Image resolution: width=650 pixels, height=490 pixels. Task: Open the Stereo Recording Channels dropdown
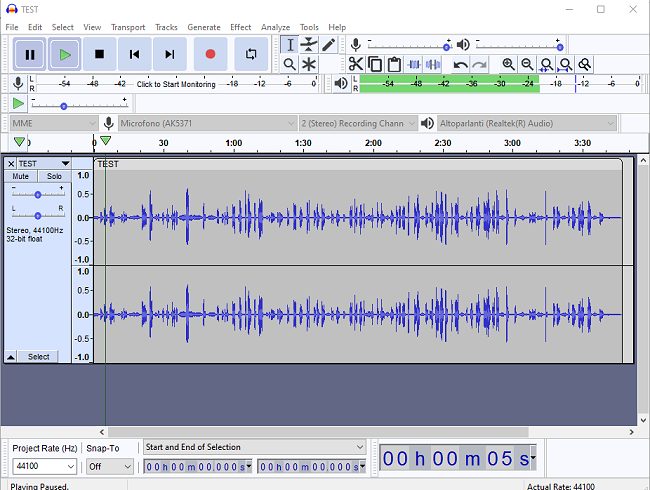pos(358,123)
